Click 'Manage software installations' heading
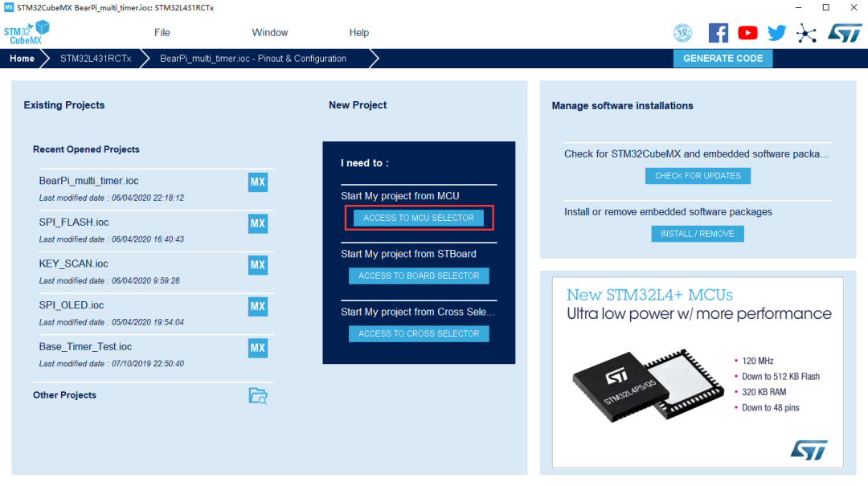This screenshot has height=486, width=868. 622,106
